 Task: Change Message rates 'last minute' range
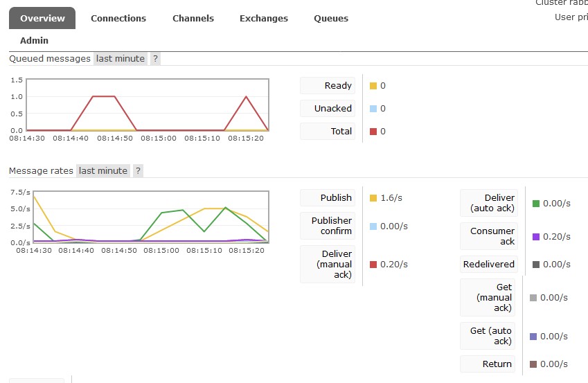coord(103,170)
